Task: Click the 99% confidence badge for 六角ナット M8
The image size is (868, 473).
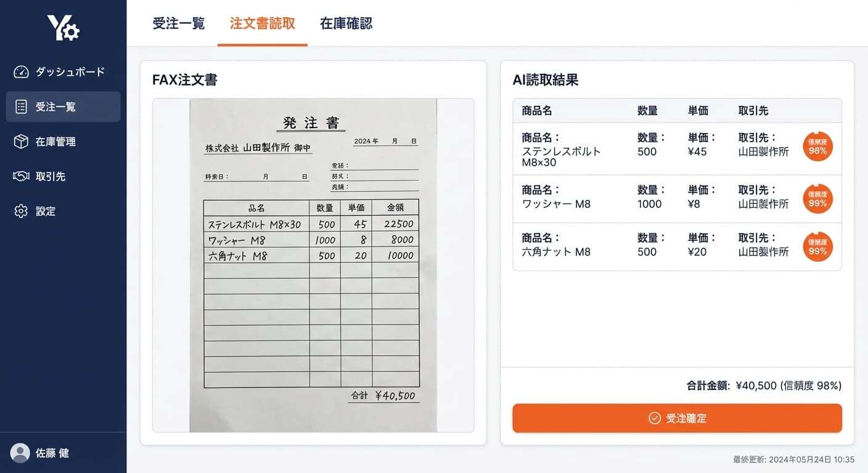Action: coord(817,247)
